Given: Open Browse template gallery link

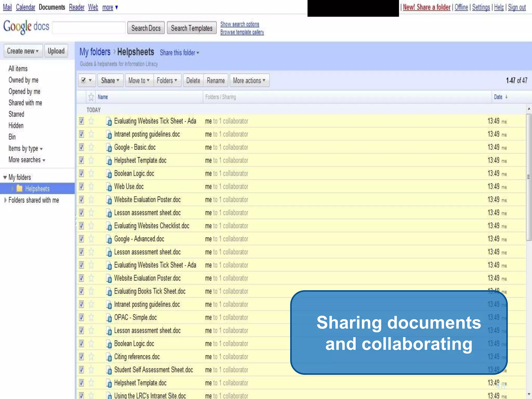Looking at the screenshot, I should 242,32.
